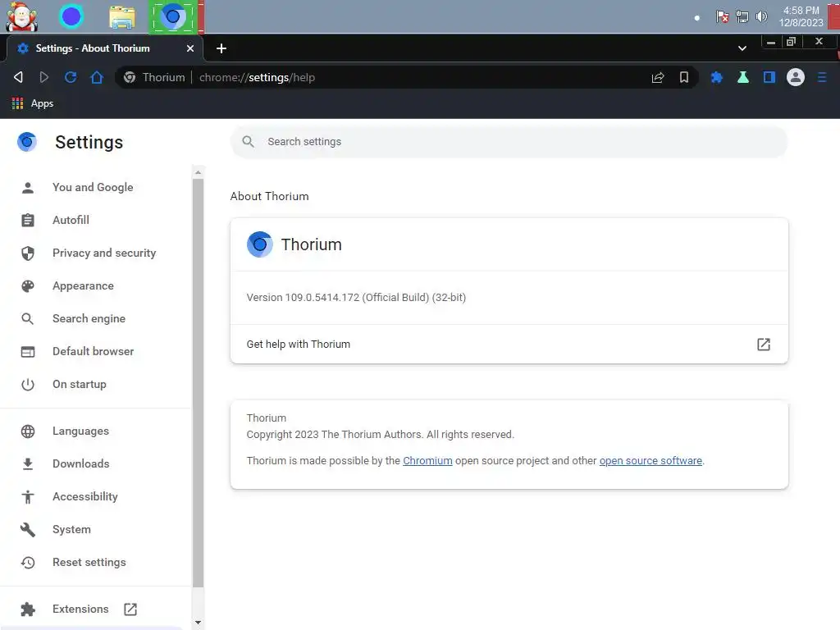Open Languages settings section
Image resolution: width=840 pixels, height=630 pixels.
[x=80, y=431]
